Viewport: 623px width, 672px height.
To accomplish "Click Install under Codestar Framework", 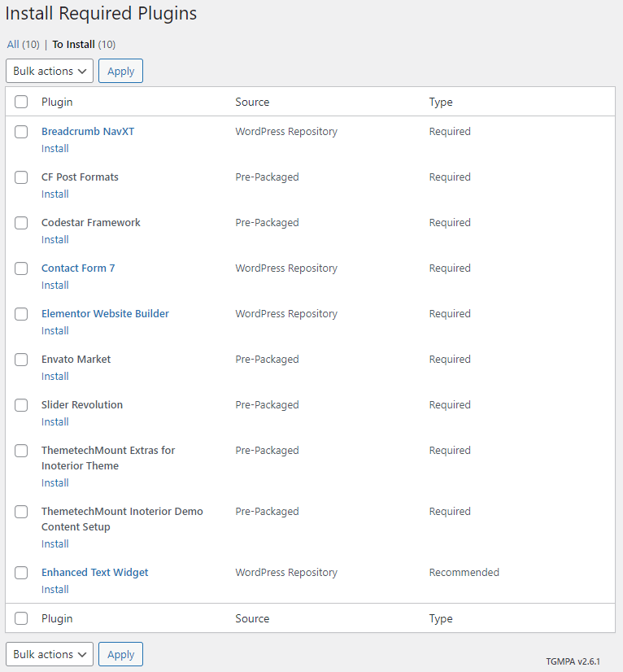I will pos(55,240).
